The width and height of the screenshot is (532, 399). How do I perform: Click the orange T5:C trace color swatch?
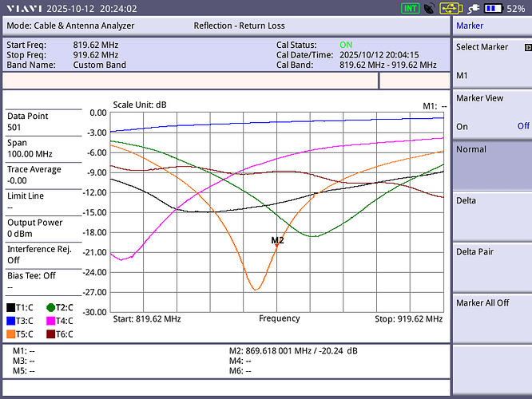11,334
